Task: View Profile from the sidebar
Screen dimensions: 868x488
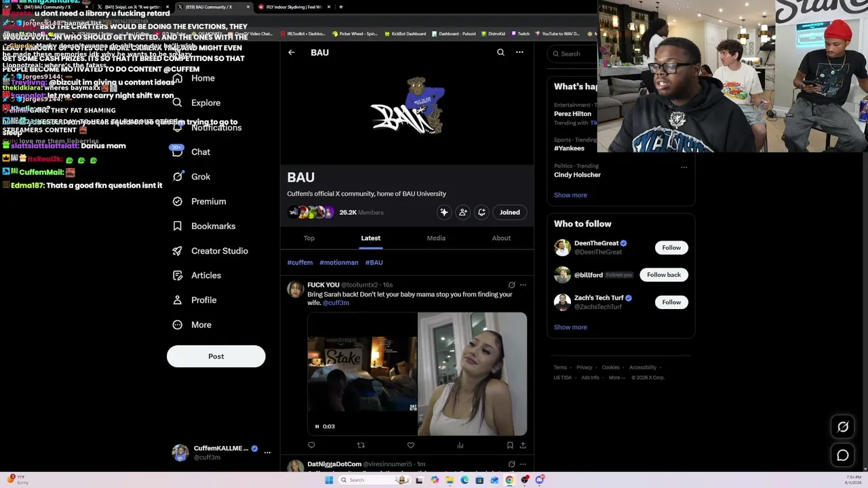Action: tap(195, 300)
